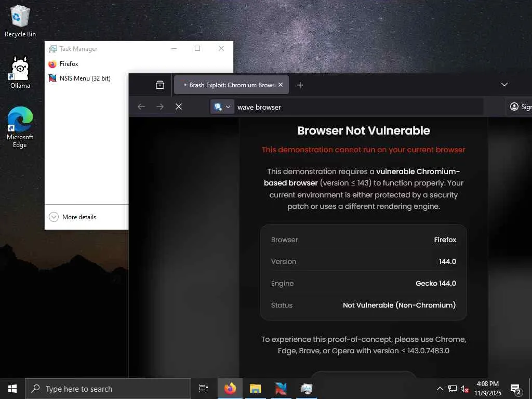Image resolution: width=532 pixels, height=399 pixels.
Task: Show hidden system tray icons
Action: (440, 389)
